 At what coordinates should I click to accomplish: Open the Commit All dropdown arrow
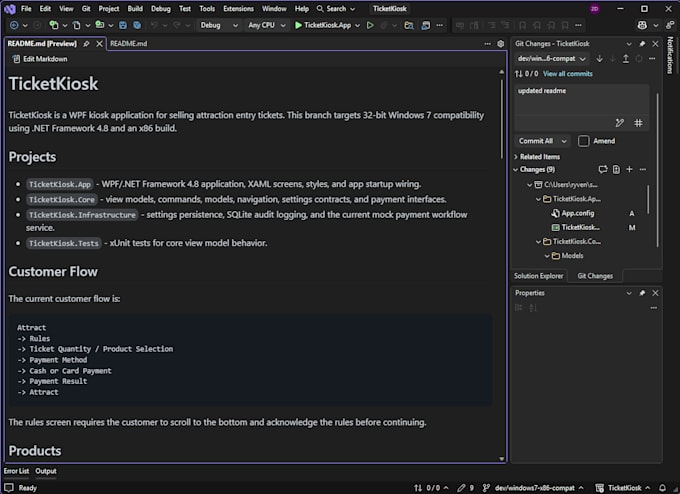coord(564,141)
